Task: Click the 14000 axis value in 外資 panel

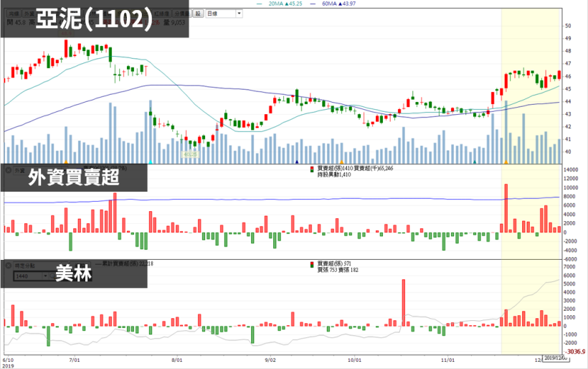Action: pyautogui.click(x=571, y=169)
